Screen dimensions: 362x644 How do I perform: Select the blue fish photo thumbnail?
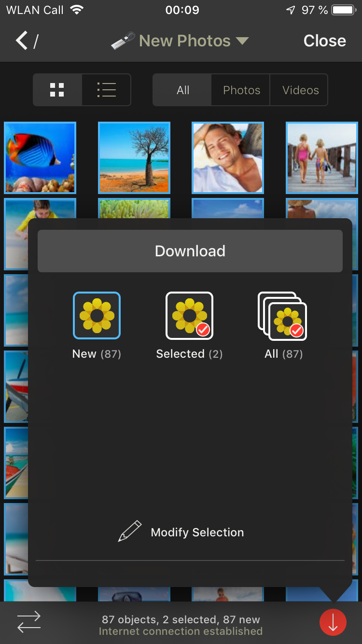[x=40, y=158]
